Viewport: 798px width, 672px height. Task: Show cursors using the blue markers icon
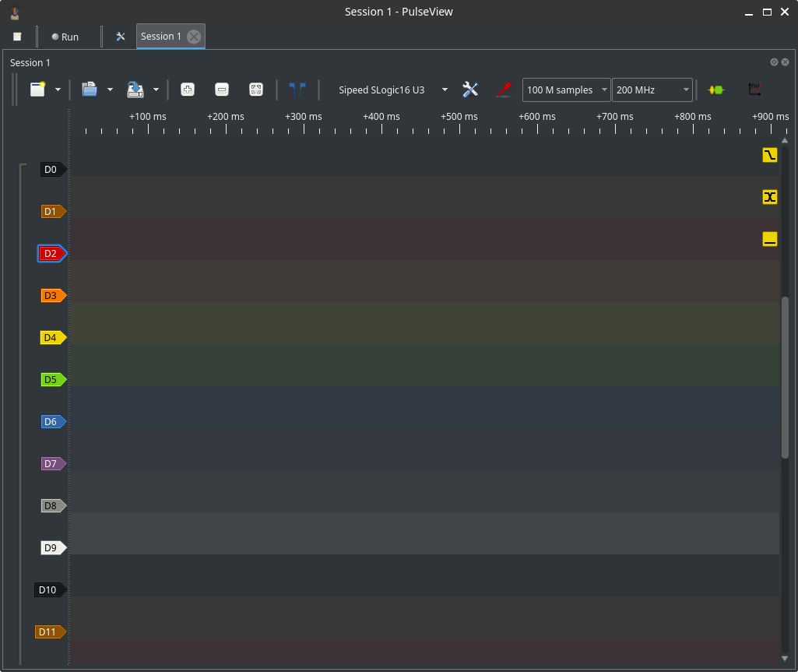(297, 90)
